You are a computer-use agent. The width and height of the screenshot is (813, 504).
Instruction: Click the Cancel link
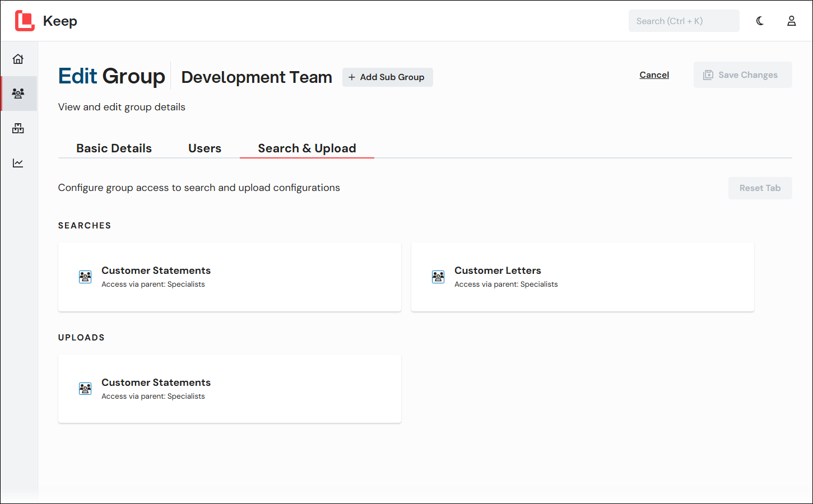coord(654,75)
